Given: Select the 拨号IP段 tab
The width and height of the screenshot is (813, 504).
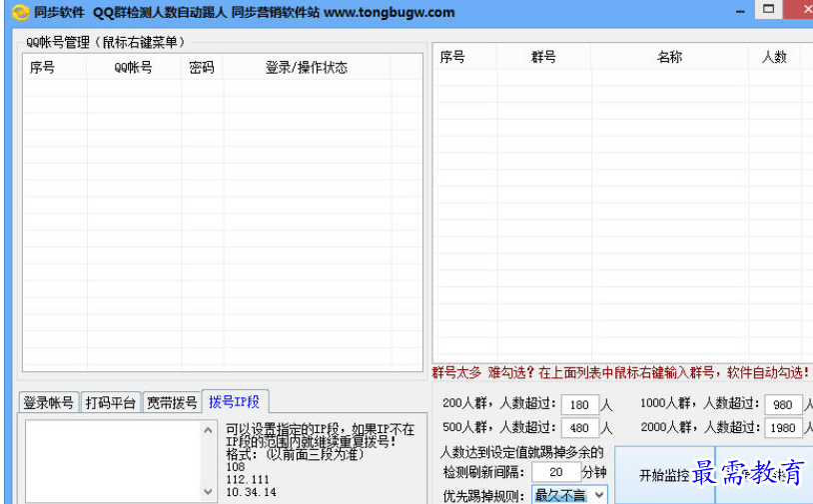Looking at the screenshot, I should pyautogui.click(x=235, y=401).
